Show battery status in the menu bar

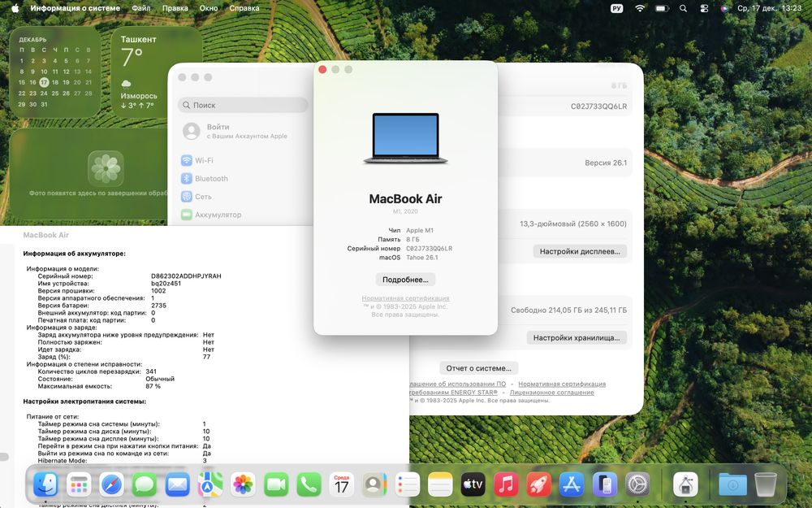coord(662,8)
